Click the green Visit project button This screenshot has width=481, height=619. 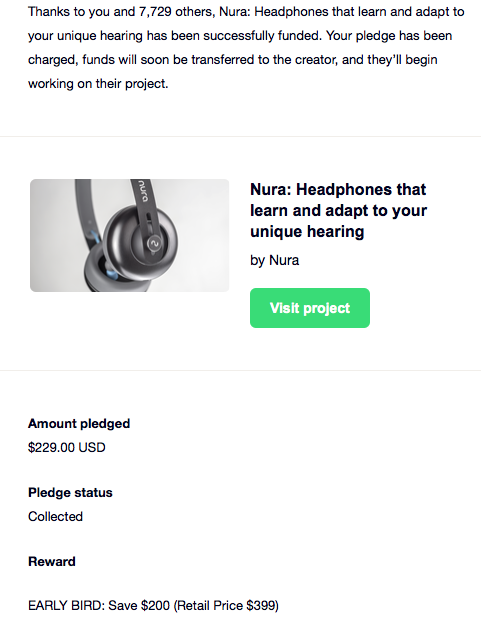tap(310, 308)
